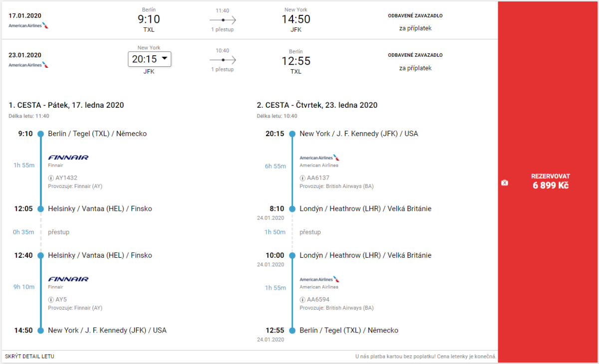Click American Airlines logo above AA6137

319,158
